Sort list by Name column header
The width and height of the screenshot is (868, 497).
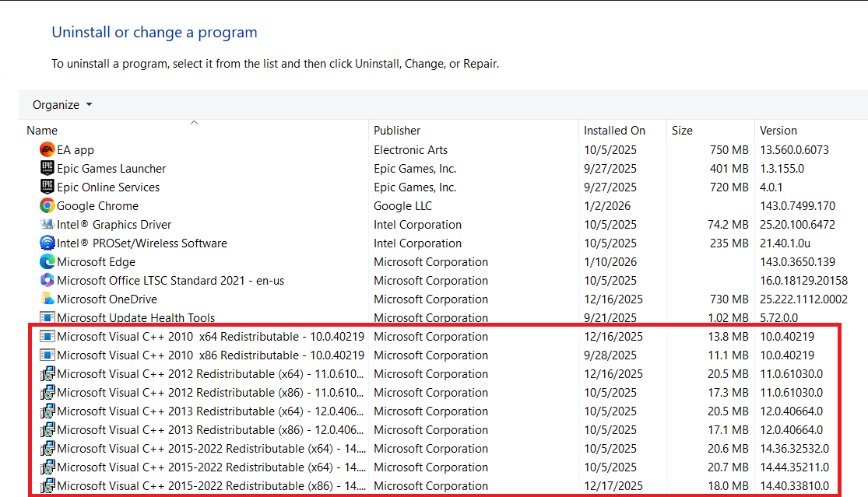[42, 131]
